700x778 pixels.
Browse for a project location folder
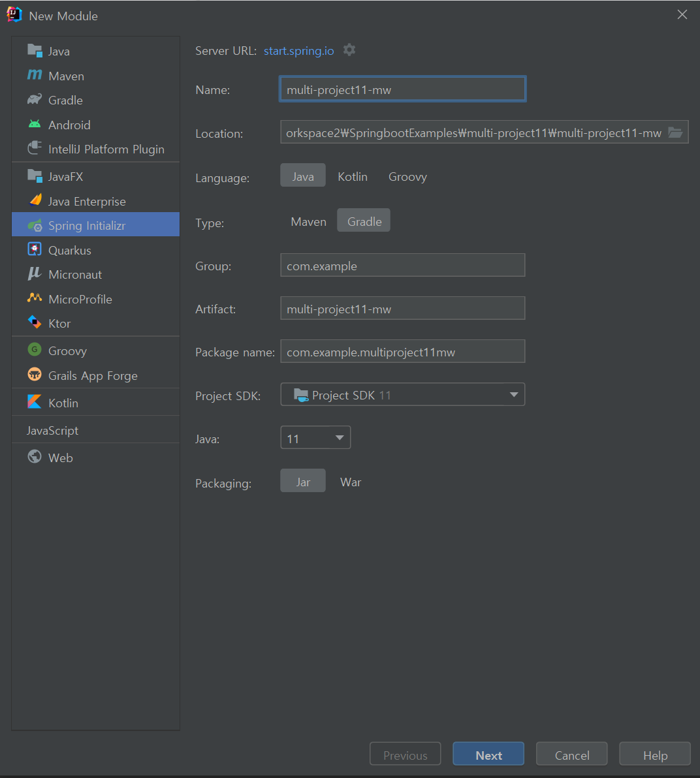(x=675, y=132)
